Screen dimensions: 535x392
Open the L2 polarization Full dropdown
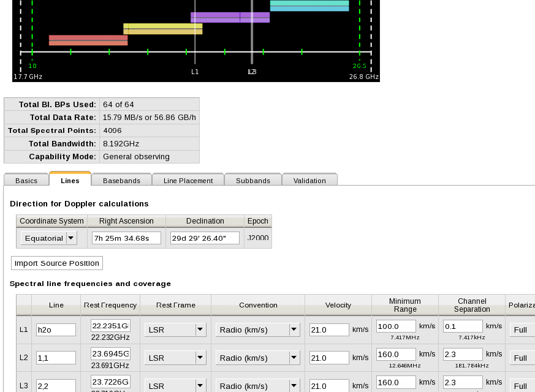[x=522, y=358]
